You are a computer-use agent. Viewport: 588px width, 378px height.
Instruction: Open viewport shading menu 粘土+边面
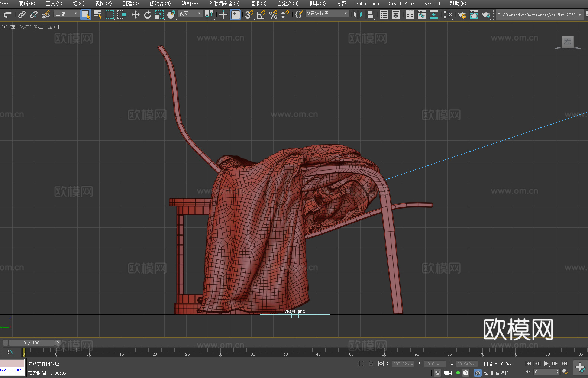tap(46, 27)
